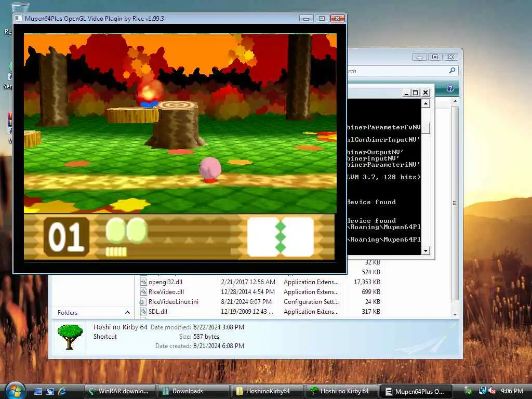Image resolution: width=532 pixels, height=399 pixels.
Task: Click Switch between windows quick launch icon
Action: pyautogui.click(x=50, y=391)
